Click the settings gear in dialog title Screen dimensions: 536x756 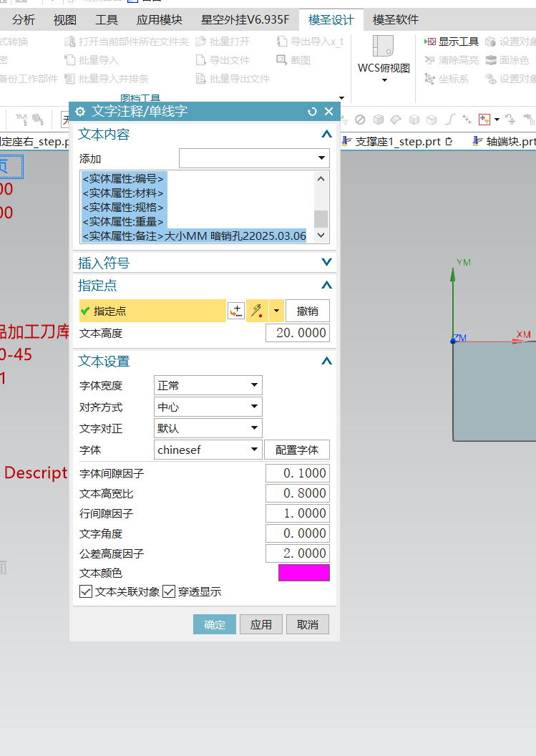coord(80,112)
